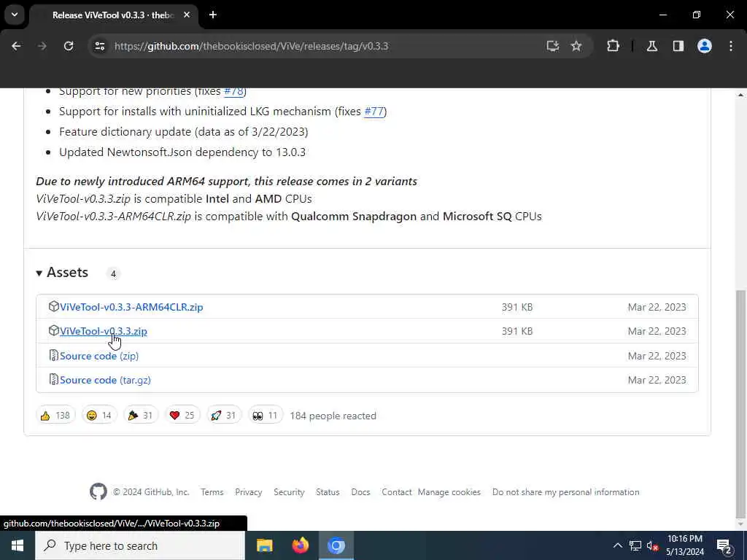Download ViVeTool-v0.3.3.zip
747x560 pixels.
pos(104,332)
